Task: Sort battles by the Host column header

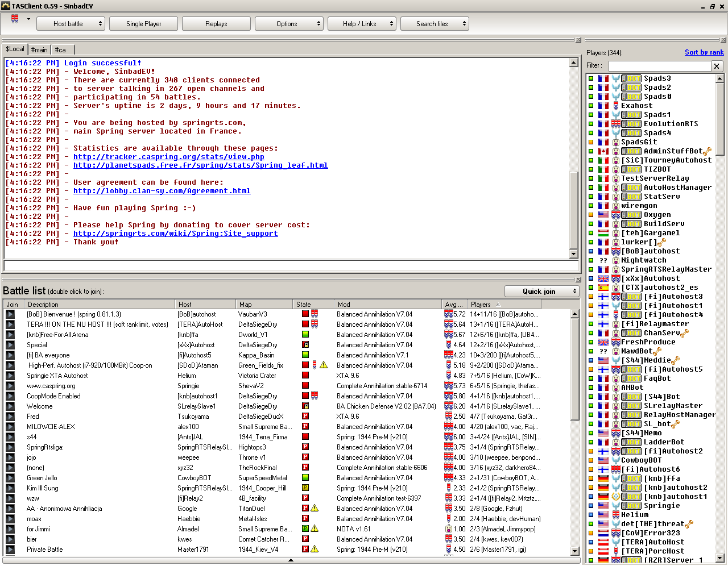Action: (205, 304)
